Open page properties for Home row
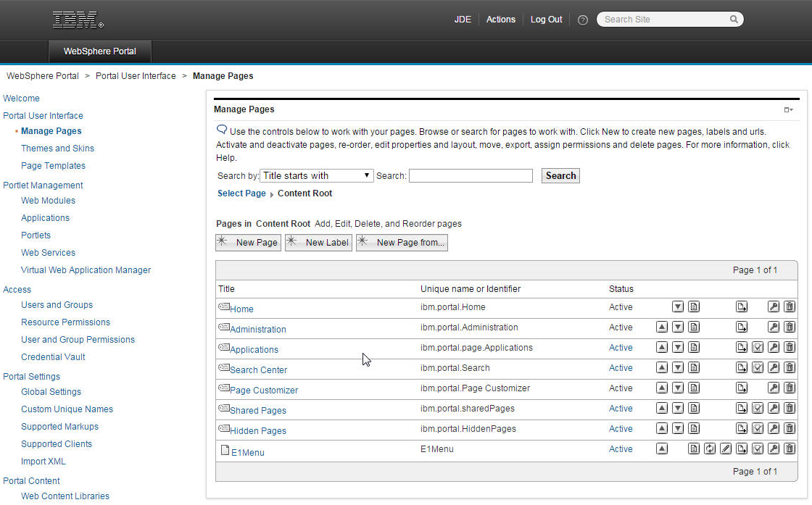This screenshot has height=505, width=812. pos(693,306)
